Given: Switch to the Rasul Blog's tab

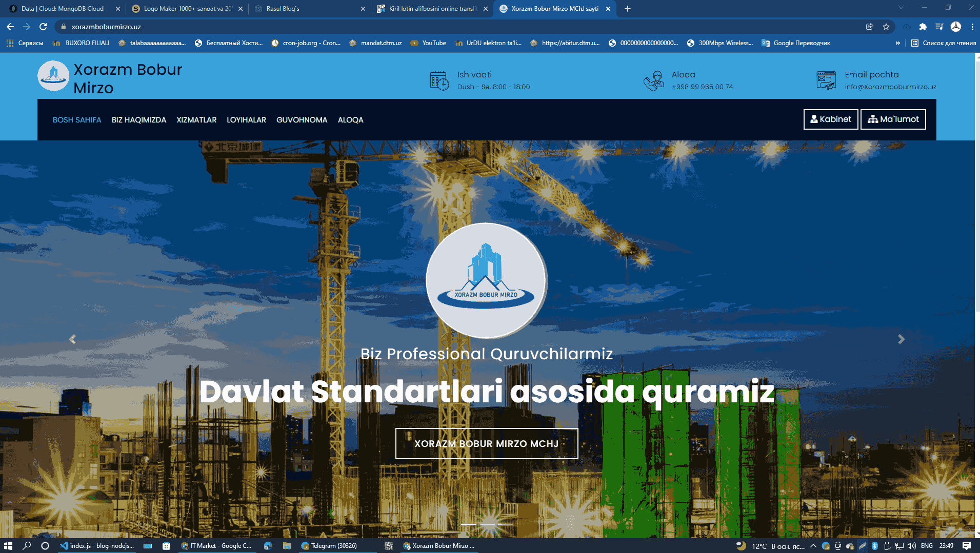Looking at the screenshot, I should tap(308, 9).
